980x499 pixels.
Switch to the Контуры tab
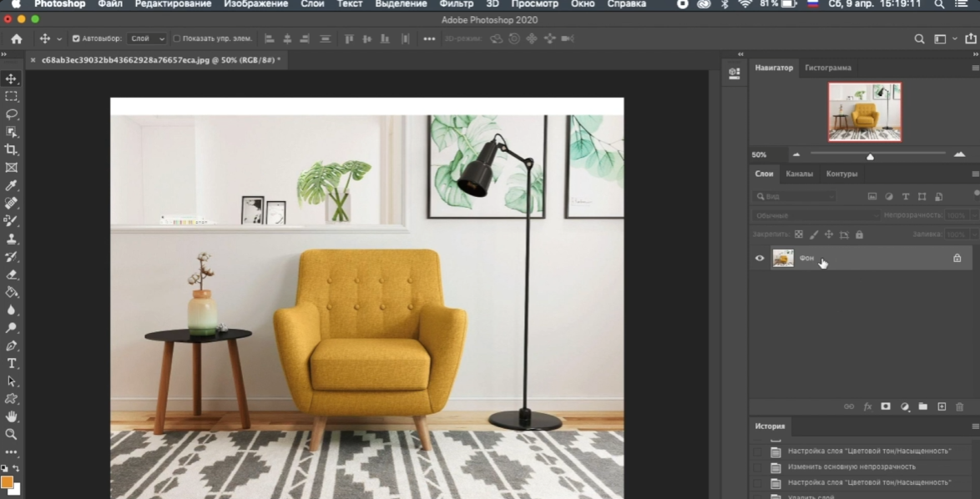tap(842, 174)
